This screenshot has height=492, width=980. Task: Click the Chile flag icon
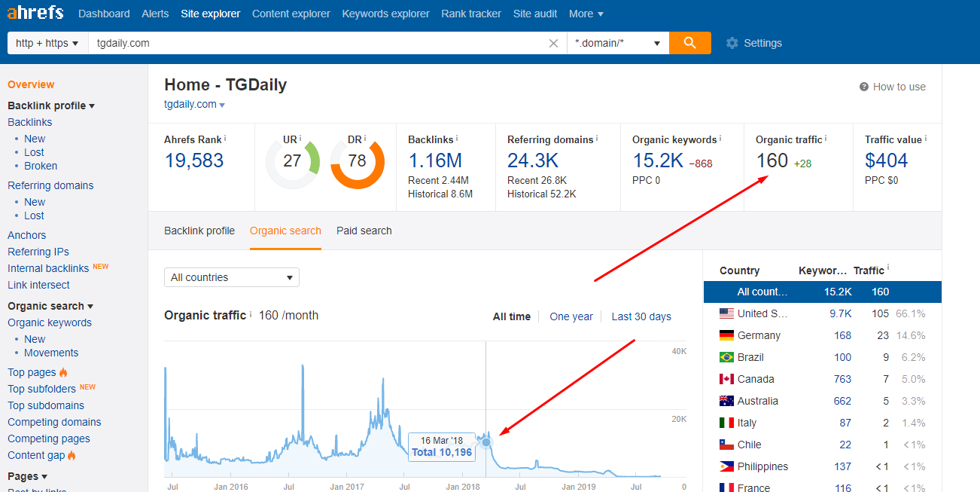tap(726, 445)
